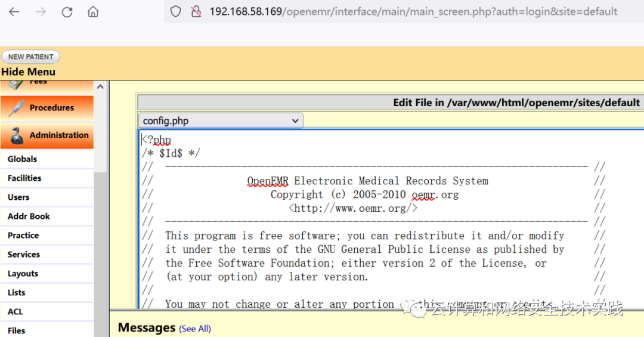Click the NEW PATIENT button
This screenshot has width=644, height=337.
click(30, 57)
